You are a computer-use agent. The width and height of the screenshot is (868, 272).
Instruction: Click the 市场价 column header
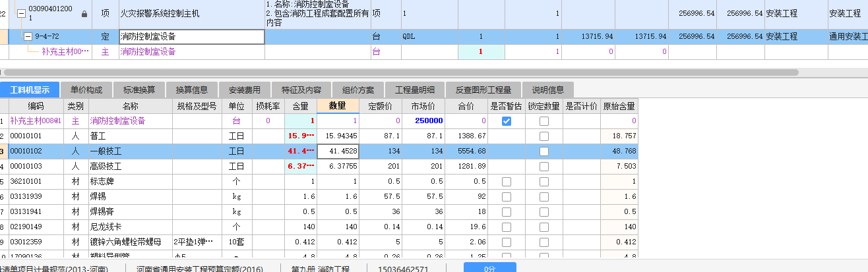[x=423, y=106]
